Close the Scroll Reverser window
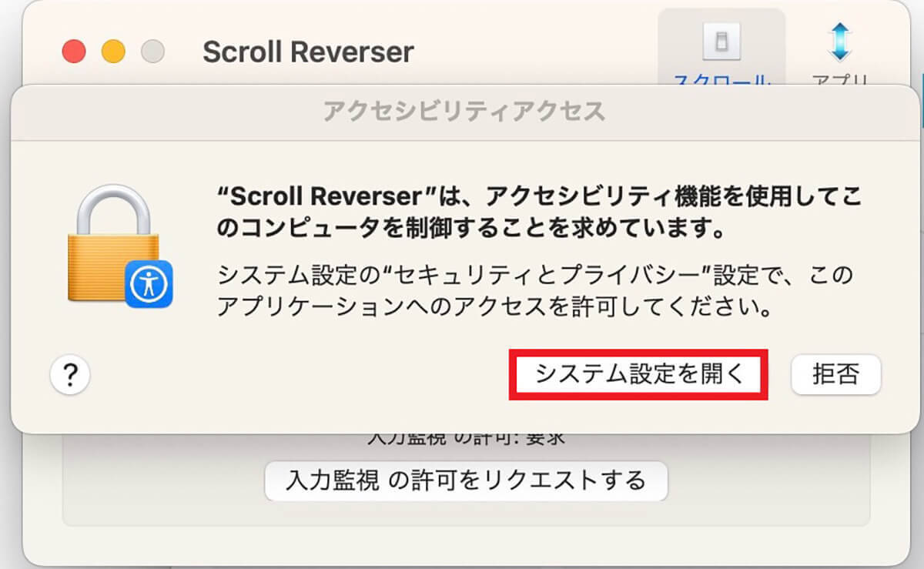This screenshot has width=924, height=569. click(x=74, y=52)
